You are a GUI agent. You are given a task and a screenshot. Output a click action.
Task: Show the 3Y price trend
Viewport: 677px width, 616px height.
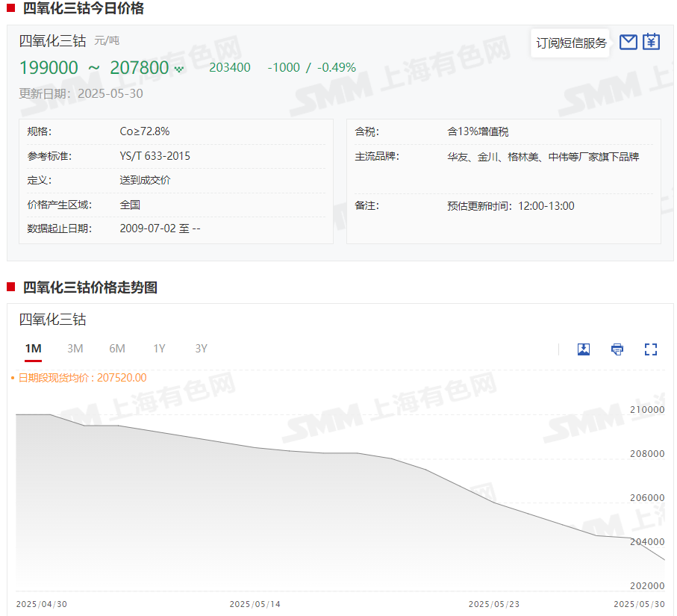[x=201, y=349]
